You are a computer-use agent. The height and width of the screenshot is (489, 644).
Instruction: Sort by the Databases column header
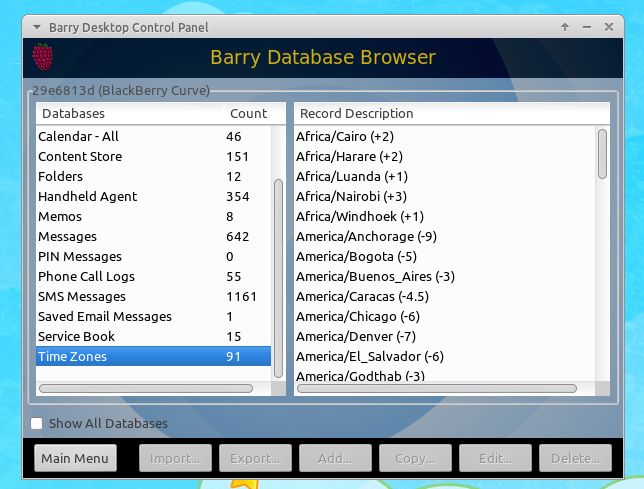(x=130, y=113)
